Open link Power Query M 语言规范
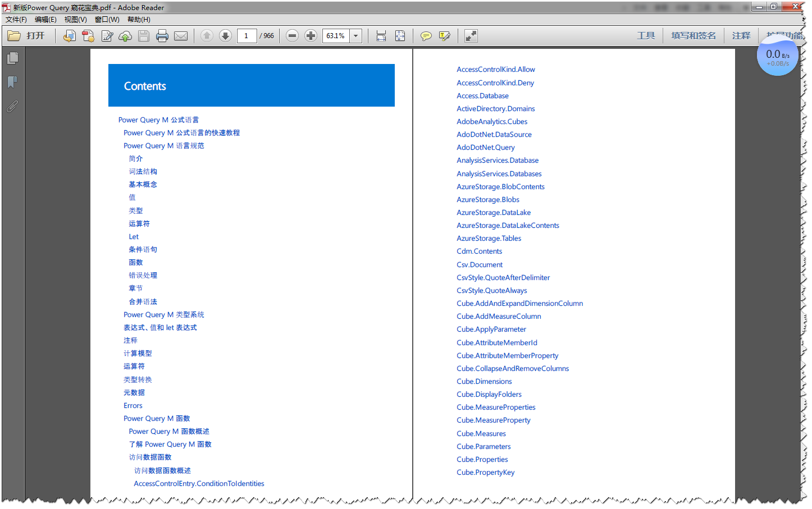The image size is (812, 509). pyautogui.click(x=164, y=146)
